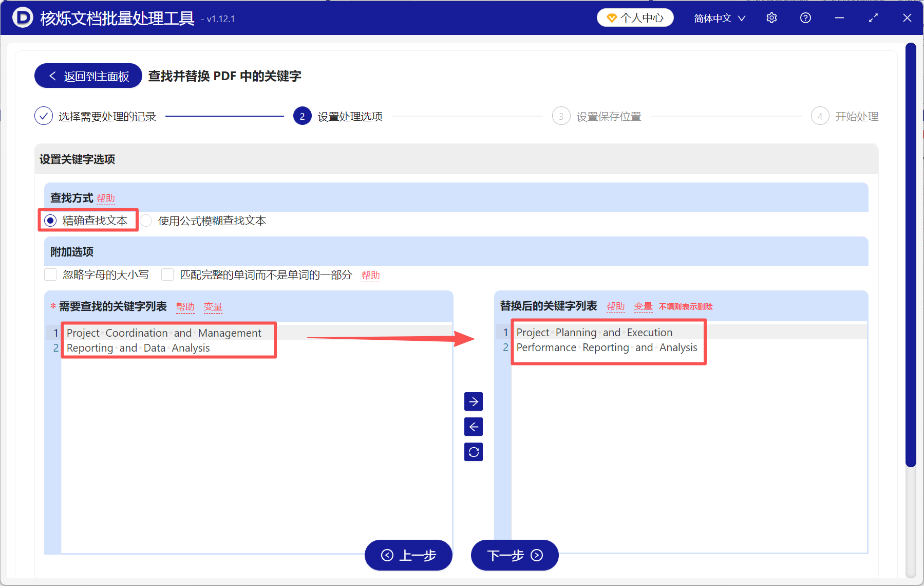Select 使用公式模糊查找文本 search mode

pos(146,221)
